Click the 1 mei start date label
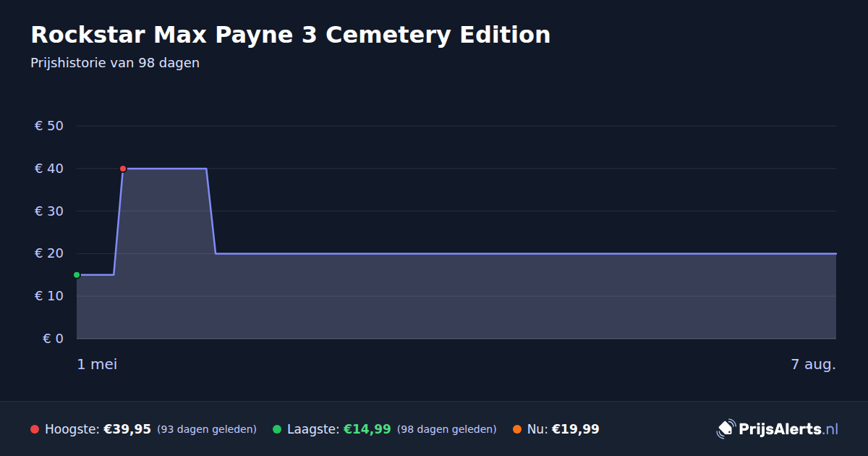This screenshot has height=456, width=868. pyautogui.click(x=97, y=364)
